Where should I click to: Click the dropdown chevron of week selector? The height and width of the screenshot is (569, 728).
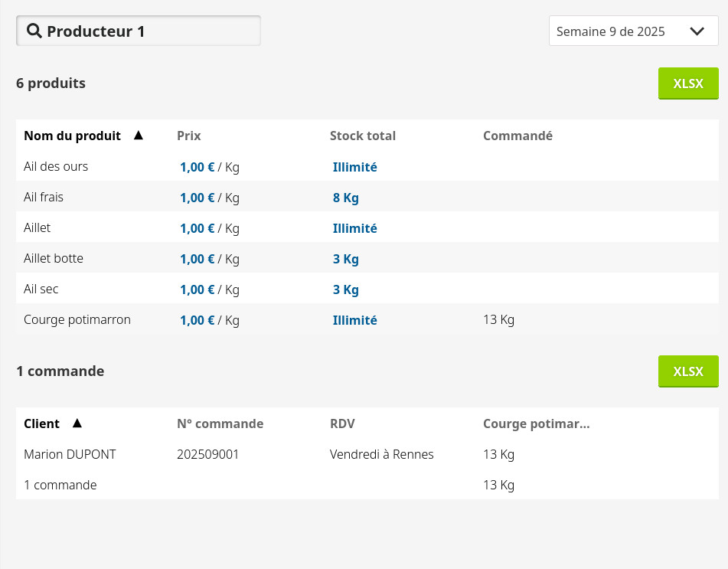coord(697,31)
